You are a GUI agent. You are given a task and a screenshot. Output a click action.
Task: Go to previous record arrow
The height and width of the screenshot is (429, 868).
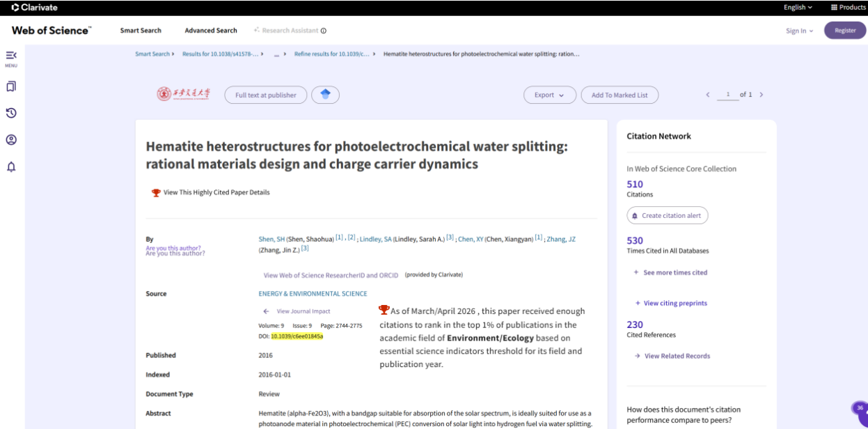(708, 95)
